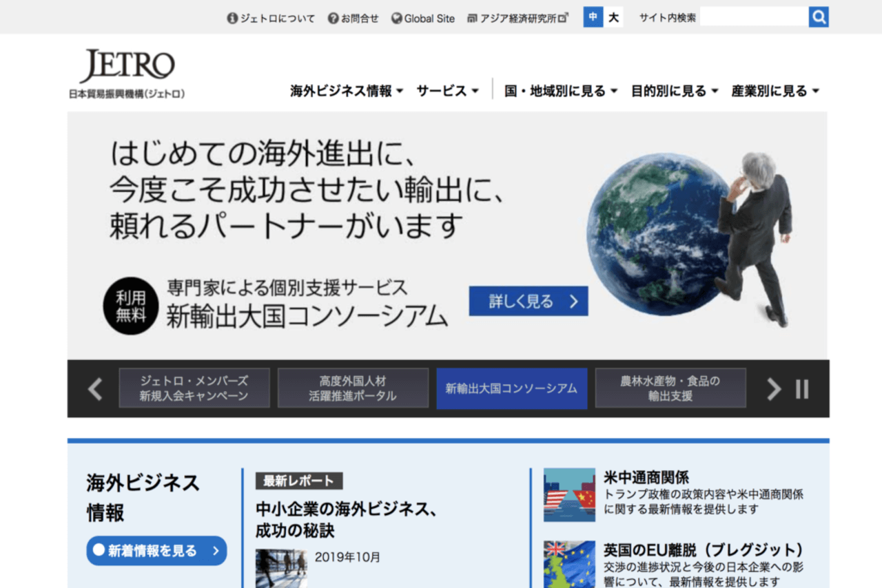Click the question mark icon beside お問合せ

(x=333, y=19)
